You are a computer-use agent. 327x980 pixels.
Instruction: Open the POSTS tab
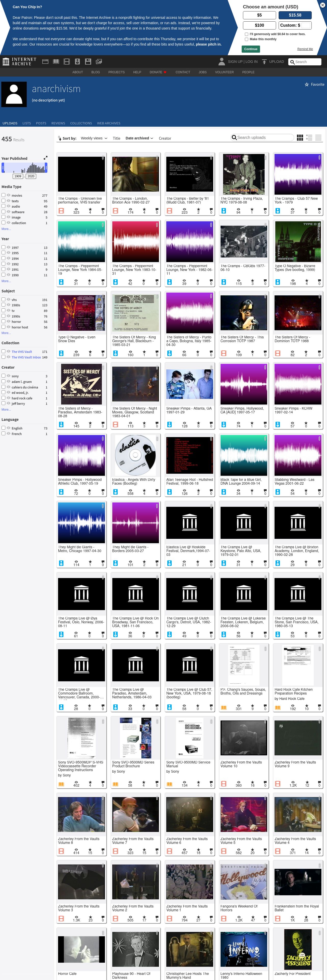[41, 123]
